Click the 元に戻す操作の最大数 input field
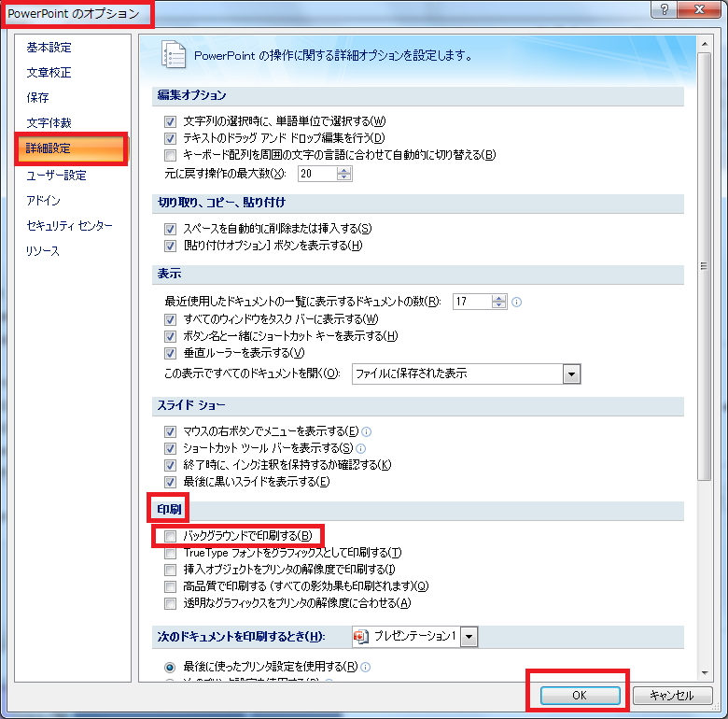The height and width of the screenshot is (719, 728). [317, 174]
